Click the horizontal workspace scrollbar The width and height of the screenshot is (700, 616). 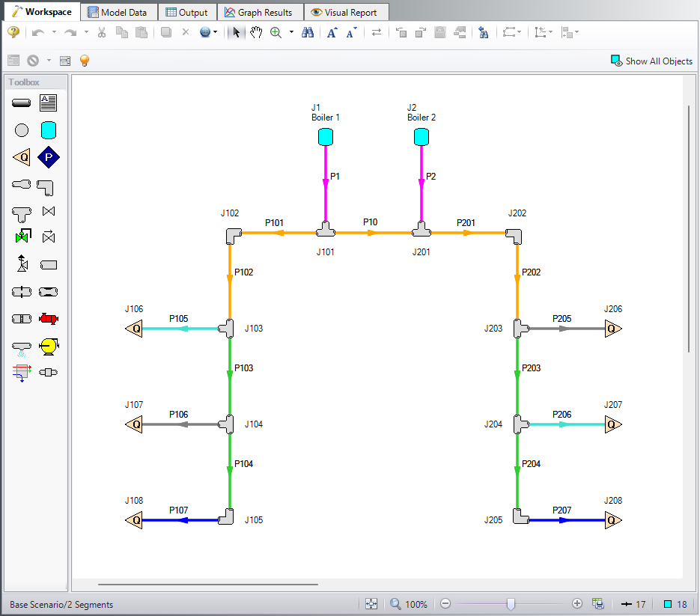point(210,585)
